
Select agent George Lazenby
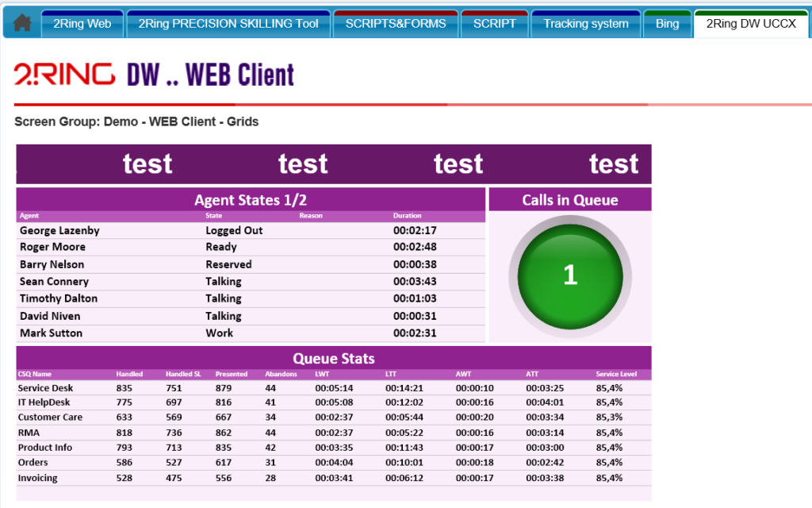click(x=59, y=231)
